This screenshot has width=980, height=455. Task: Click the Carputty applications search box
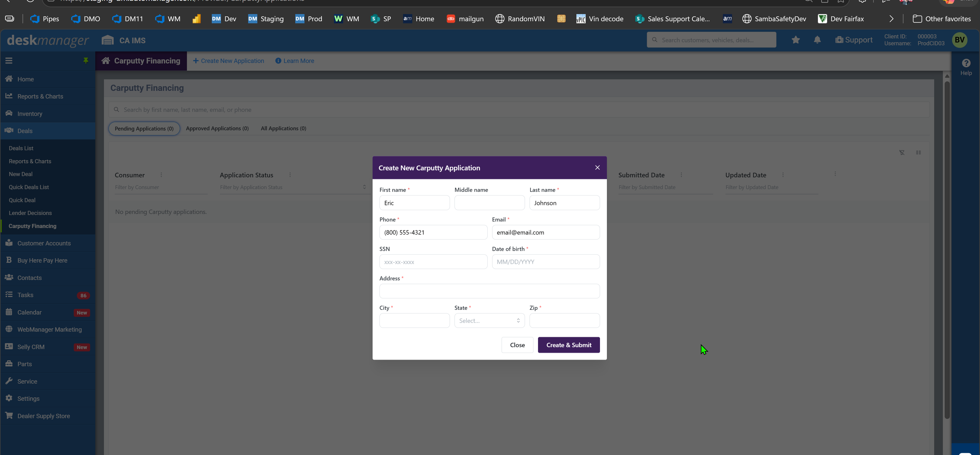[x=519, y=110]
